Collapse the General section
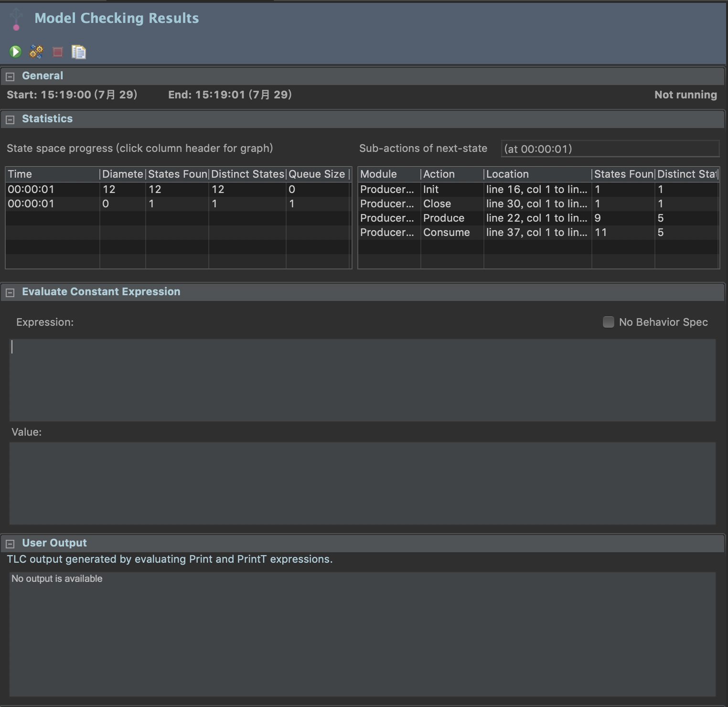The image size is (728, 707). [10, 76]
